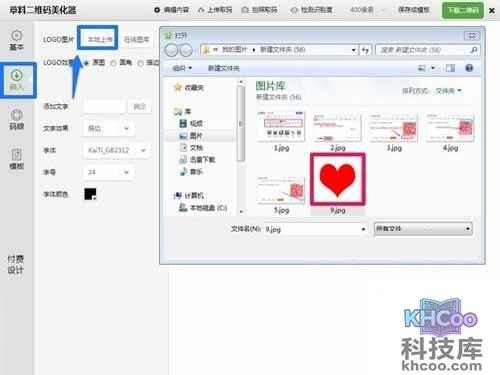
Task: Select 本地磁盘 (C:) in navigation tree
Action: 203,208
